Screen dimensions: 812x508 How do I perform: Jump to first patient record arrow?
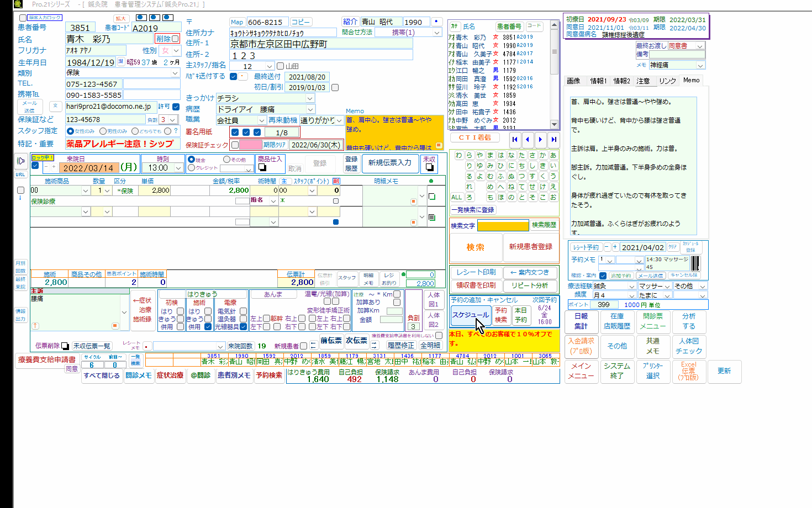tap(515, 140)
